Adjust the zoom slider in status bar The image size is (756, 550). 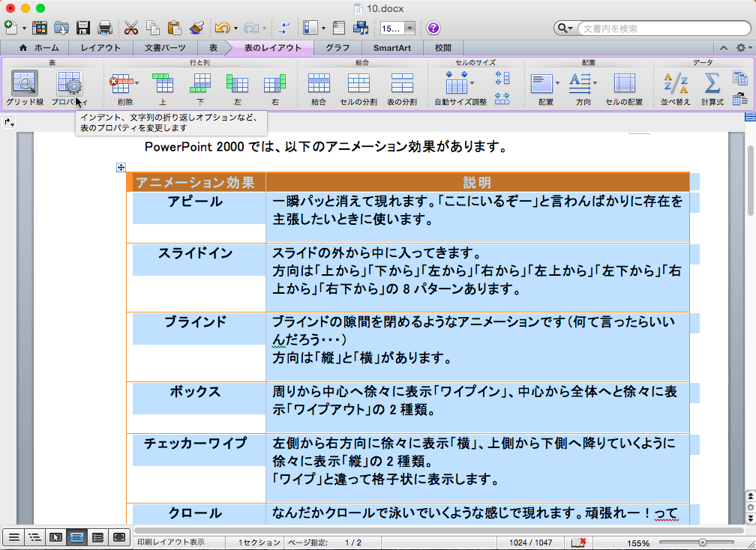(703, 543)
